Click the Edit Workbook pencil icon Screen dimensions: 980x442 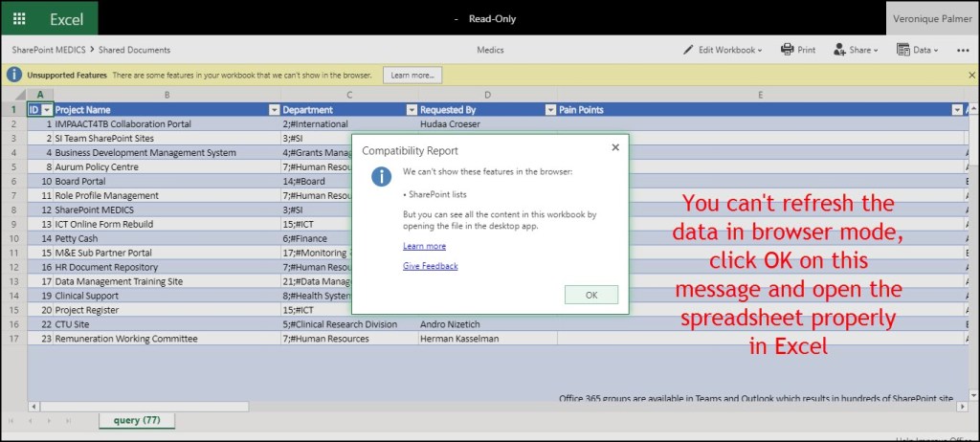pyautogui.click(x=688, y=50)
